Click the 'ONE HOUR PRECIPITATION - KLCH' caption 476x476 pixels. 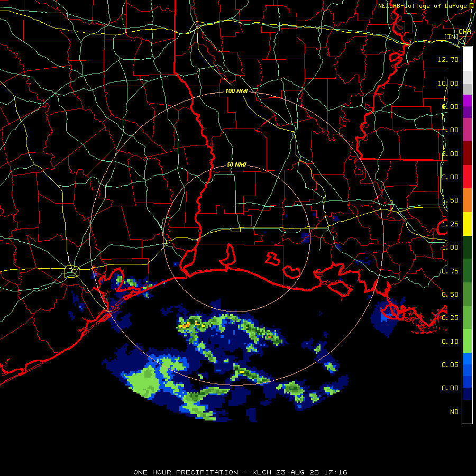coord(204,472)
